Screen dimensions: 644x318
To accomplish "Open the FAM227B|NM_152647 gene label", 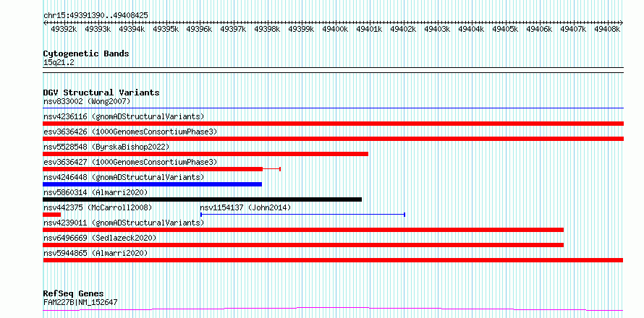I will tap(80, 302).
